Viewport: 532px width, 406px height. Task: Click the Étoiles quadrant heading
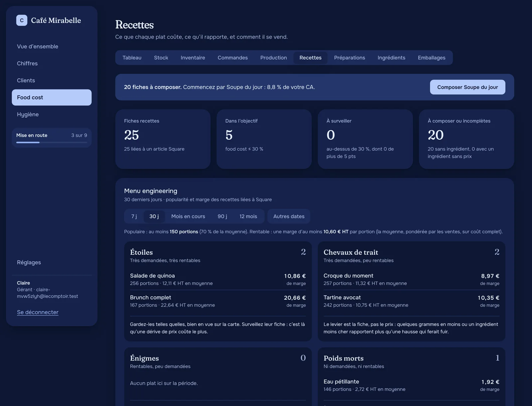(x=141, y=252)
